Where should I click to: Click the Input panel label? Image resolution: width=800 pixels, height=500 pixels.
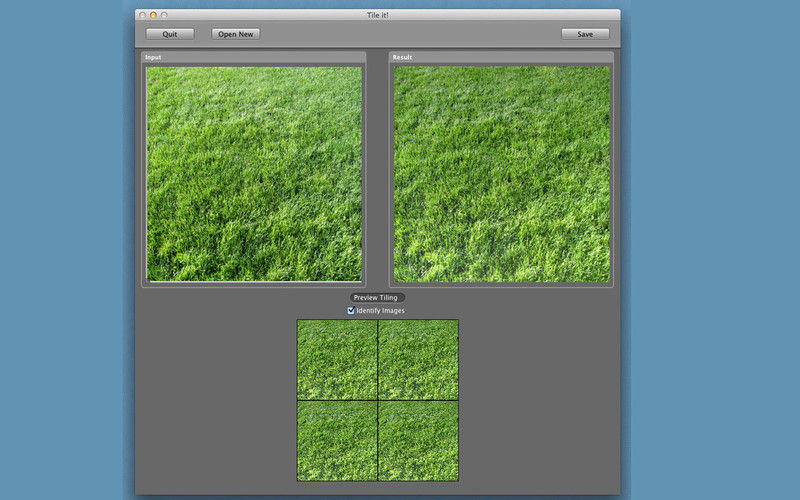153,57
